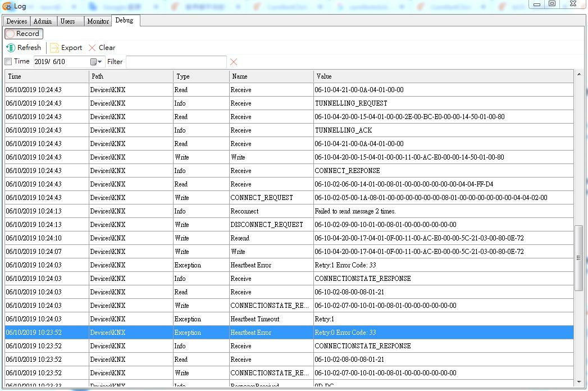588x391 pixels.
Task: Click the red X Clear icon
Action: point(92,48)
